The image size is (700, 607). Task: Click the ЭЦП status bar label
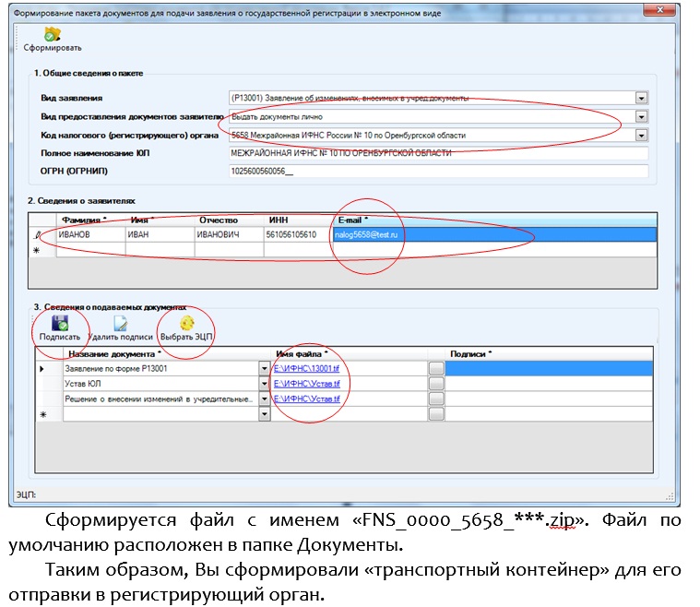point(26,494)
